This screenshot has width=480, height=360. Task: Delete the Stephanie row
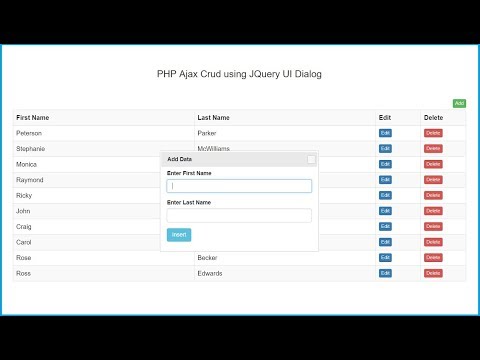tap(433, 149)
